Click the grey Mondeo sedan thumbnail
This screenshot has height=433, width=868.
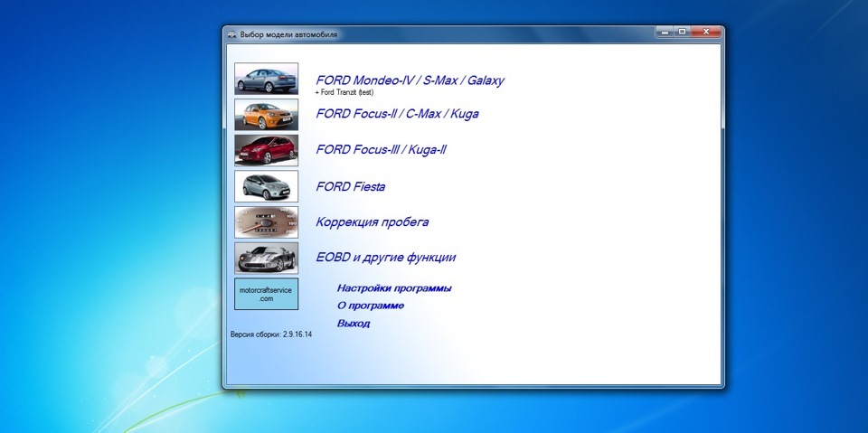pos(266,79)
